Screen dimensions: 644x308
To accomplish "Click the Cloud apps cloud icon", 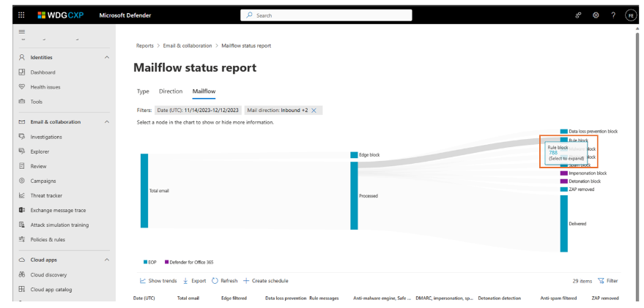I will (22, 260).
